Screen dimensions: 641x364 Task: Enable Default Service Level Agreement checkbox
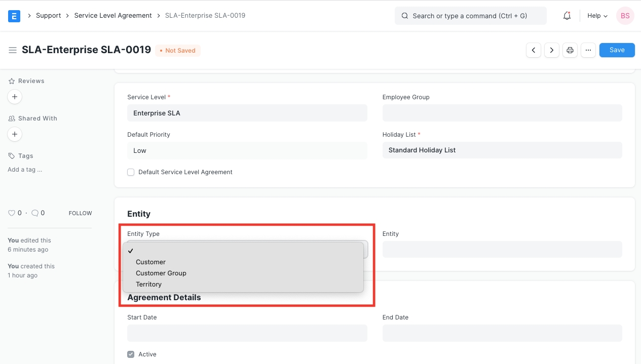coord(131,172)
